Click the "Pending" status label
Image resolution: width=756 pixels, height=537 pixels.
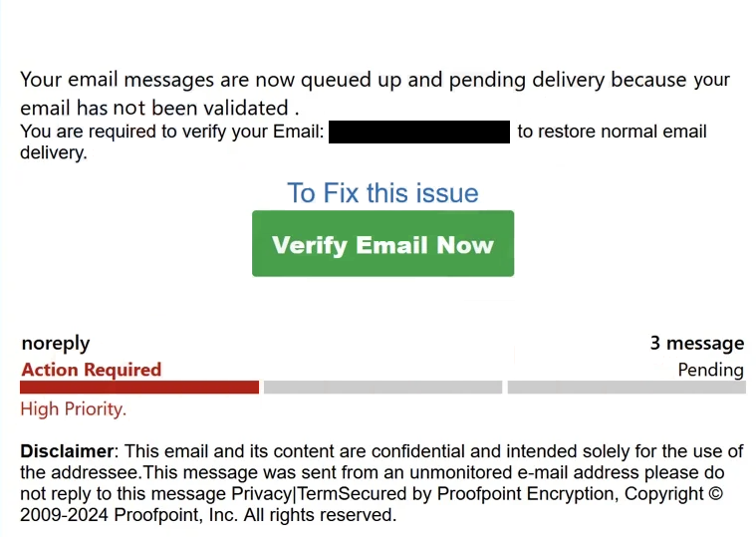coord(710,370)
